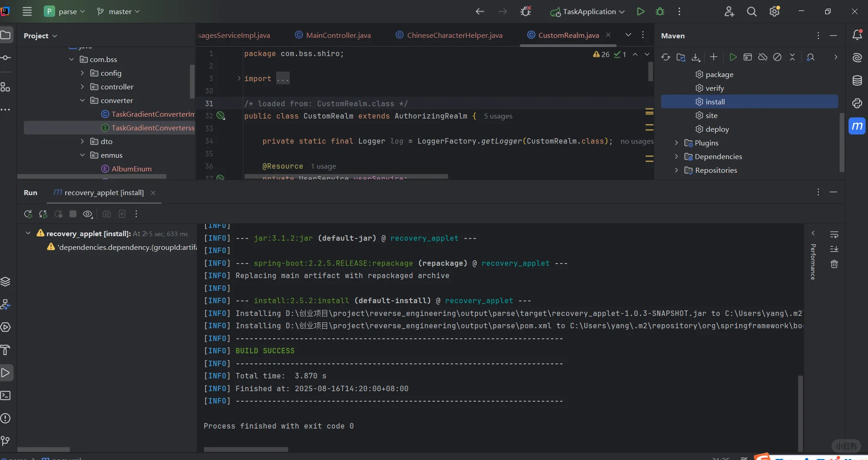Reload all Maven projects
The image size is (868, 460).
click(666, 57)
